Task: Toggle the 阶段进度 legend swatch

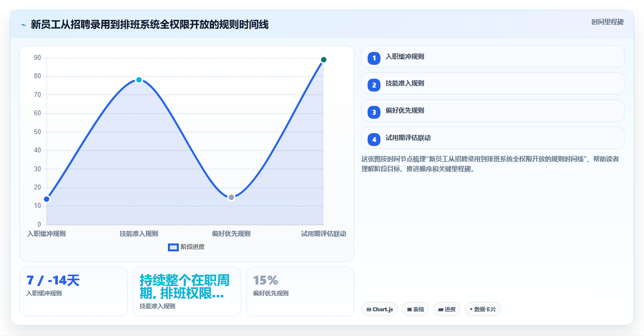Action: pos(173,247)
